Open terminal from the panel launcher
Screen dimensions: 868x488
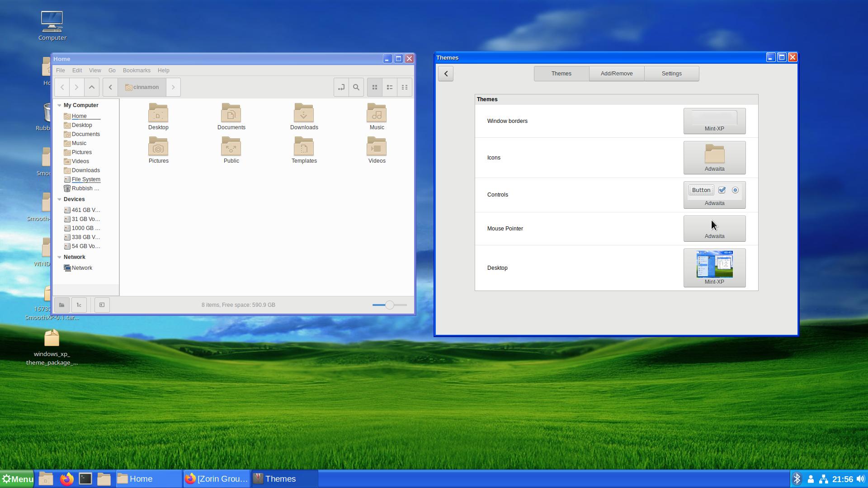pyautogui.click(x=85, y=479)
